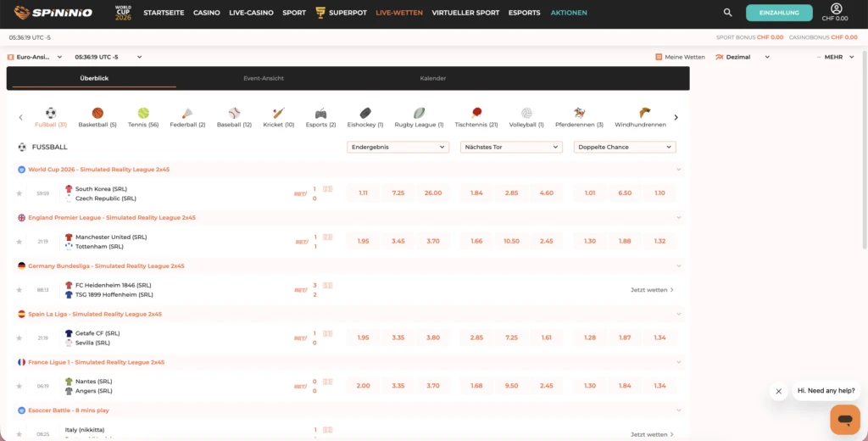Open the time zone UTC -5 dropdown
This screenshot has width=868, height=441.
(108, 57)
